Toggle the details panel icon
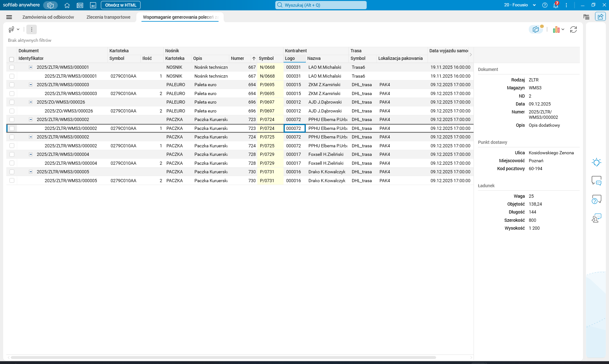609x364 pixels. [x=536, y=29]
